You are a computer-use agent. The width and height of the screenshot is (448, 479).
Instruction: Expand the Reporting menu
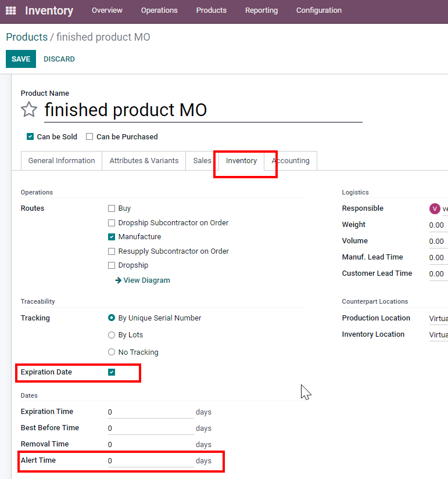[261, 10]
